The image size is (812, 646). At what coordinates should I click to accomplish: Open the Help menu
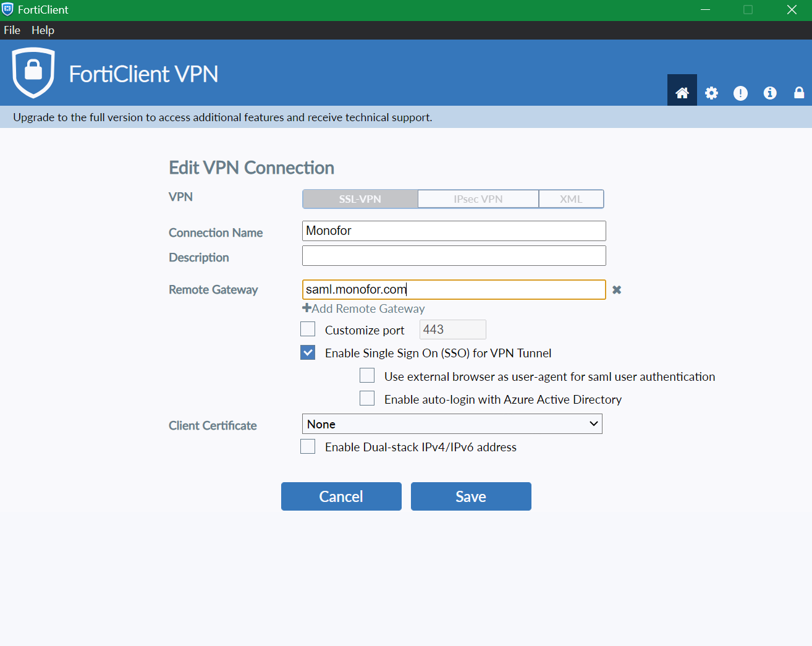click(43, 30)
